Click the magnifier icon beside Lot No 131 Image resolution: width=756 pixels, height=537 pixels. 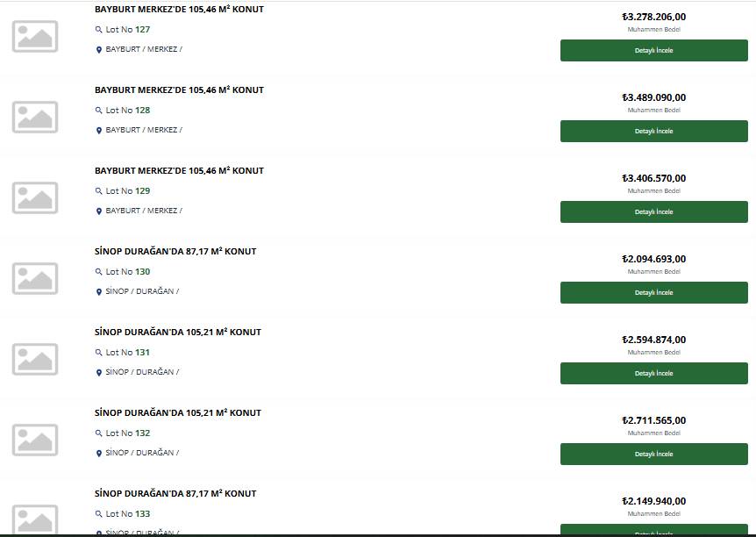(x=99, y=353)
